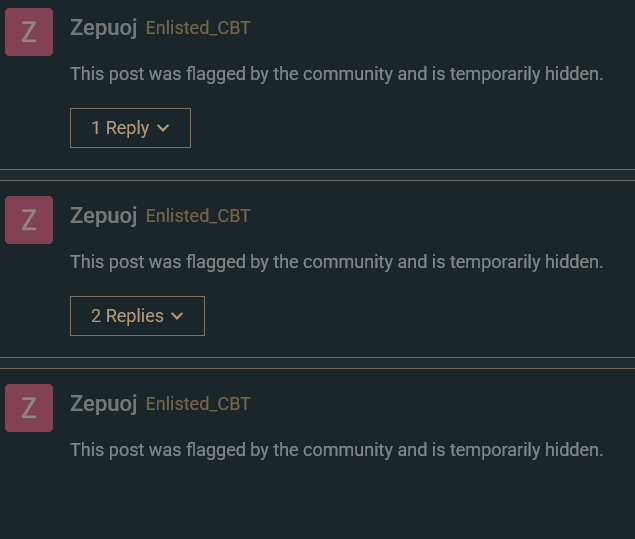Open Zepuoj's profile from the third post
This screenshot has width=635, height=539.
click(103, 404)
